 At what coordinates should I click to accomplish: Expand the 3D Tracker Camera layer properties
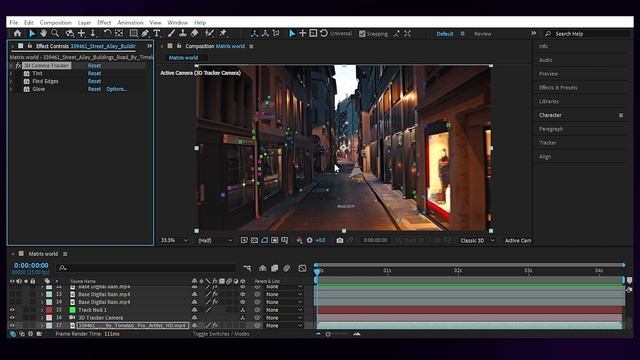(x=42, y=318)
